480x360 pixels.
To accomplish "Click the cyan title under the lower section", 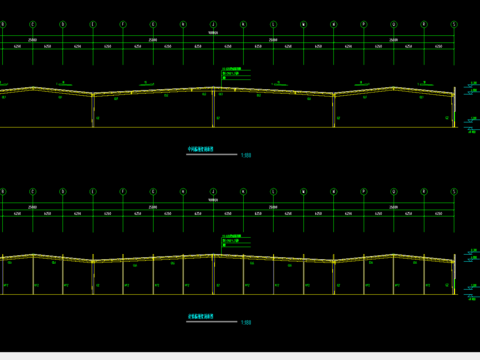I will pyautogui.click(x=200, y=317).
